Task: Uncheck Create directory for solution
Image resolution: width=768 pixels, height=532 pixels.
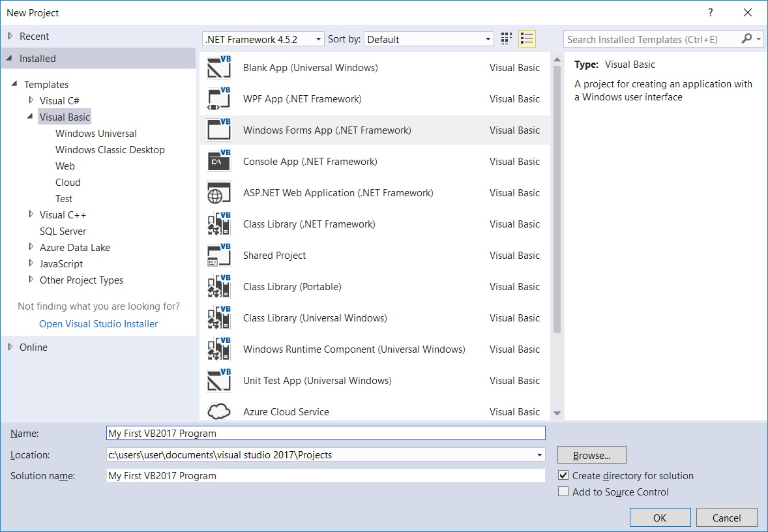Action: [563, 475]
